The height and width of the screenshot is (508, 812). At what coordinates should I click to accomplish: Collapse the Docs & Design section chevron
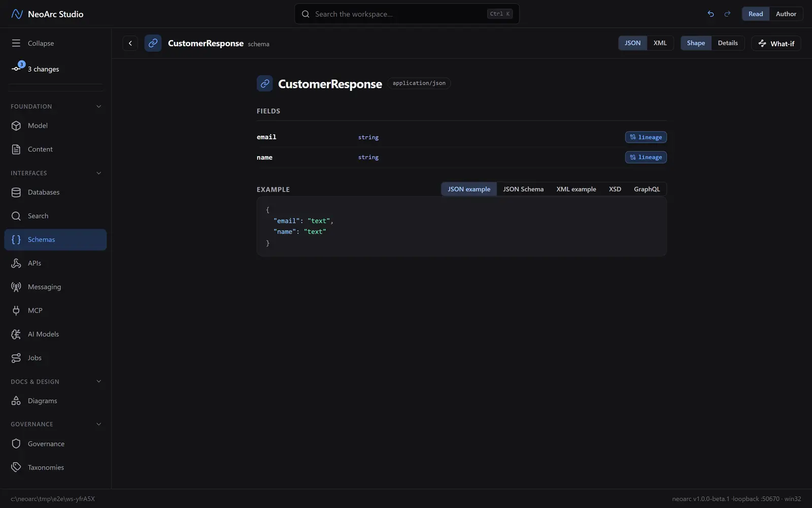99,382
